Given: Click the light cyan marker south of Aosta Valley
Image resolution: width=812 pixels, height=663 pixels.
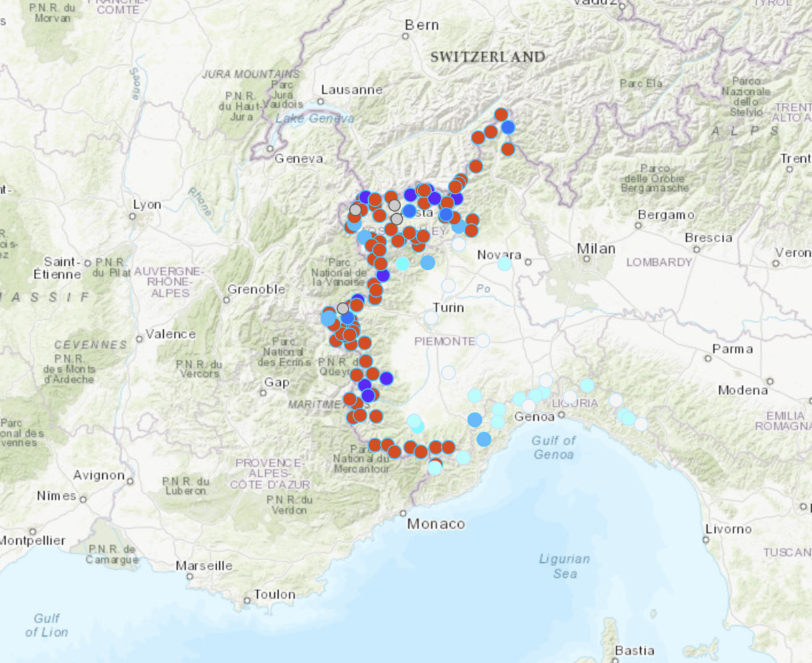Looking at the screenshot, I should pos(403,263).
